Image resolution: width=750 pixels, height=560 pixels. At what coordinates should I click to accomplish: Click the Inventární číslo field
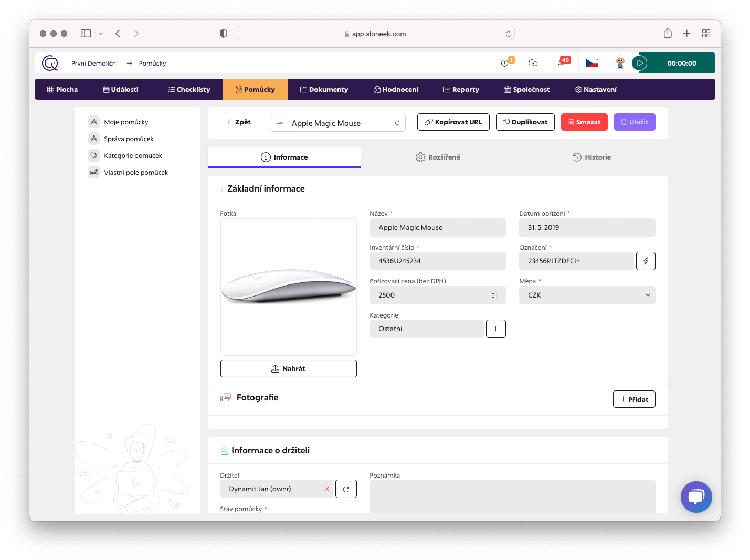pyautogui.click(x=438, y=261)
